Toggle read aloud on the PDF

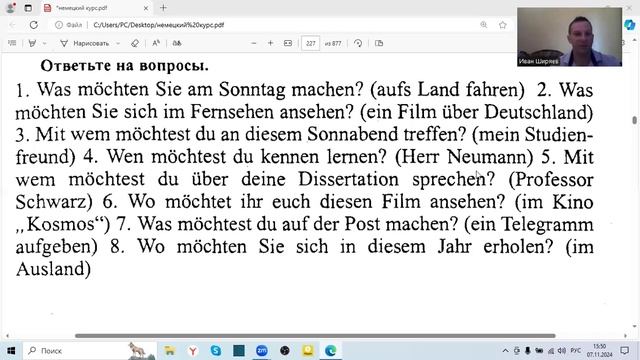[156, 43]
